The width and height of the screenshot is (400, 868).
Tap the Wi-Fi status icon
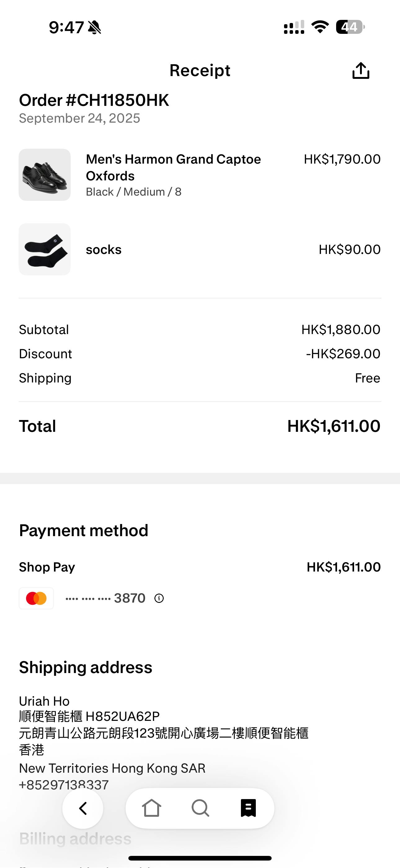[x=320, y=27]
